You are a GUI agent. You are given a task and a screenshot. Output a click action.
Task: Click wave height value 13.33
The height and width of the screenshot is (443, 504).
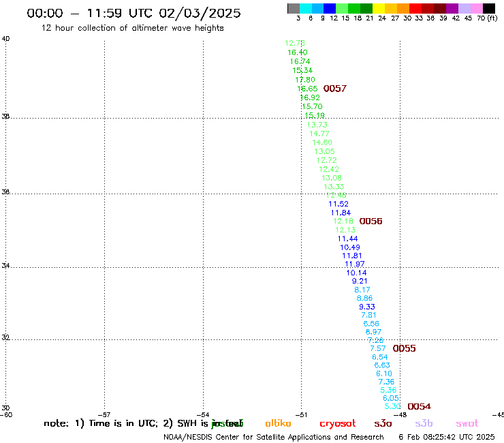click(x=334, y=187)
